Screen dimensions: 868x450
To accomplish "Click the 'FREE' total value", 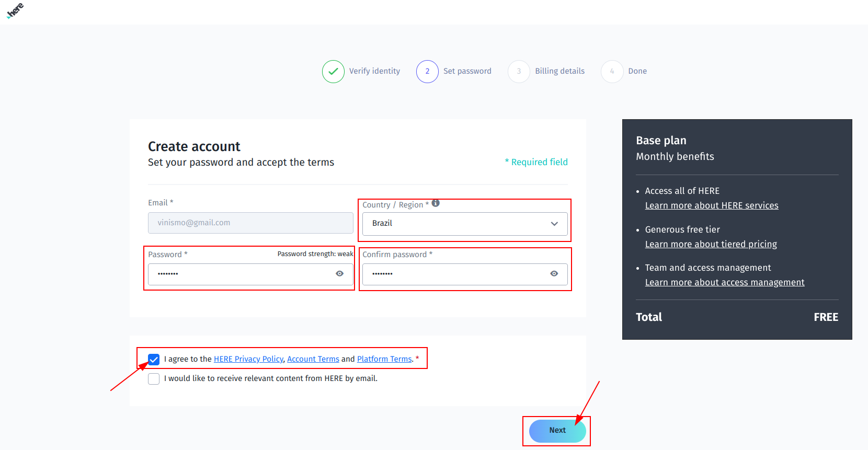I will pos(826,317).
